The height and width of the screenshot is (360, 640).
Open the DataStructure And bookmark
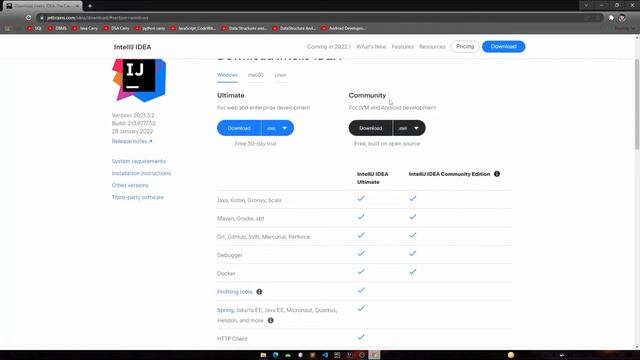(295, 28)
